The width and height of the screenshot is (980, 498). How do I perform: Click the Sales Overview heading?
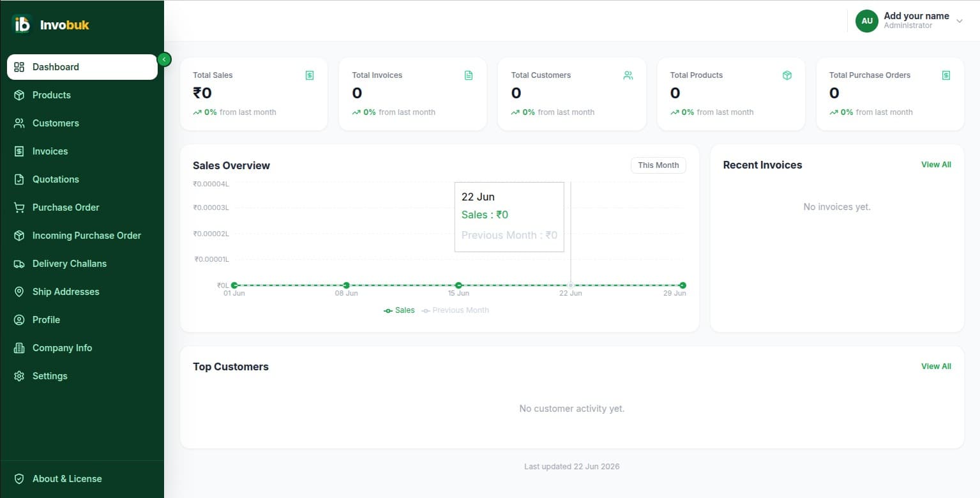(231, 165)
